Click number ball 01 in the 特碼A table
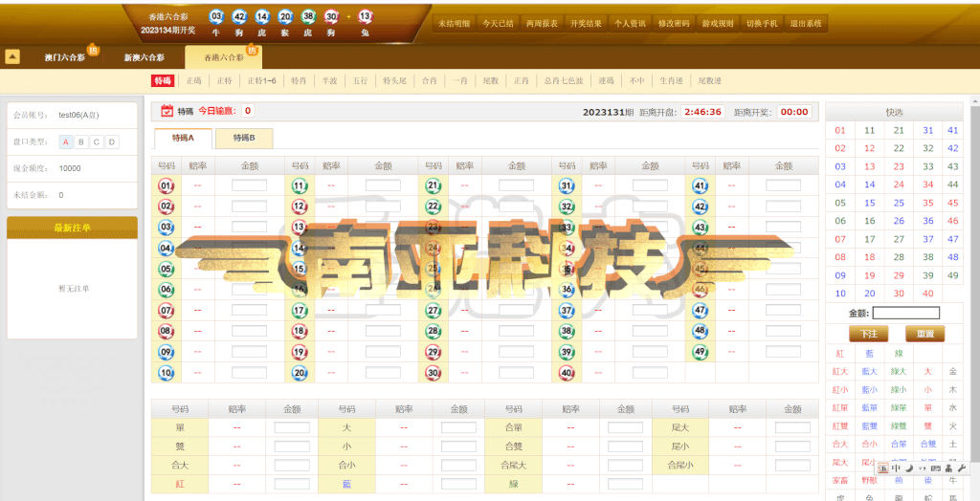The width and height of the screenshot is (980, 501). point(166,185)
